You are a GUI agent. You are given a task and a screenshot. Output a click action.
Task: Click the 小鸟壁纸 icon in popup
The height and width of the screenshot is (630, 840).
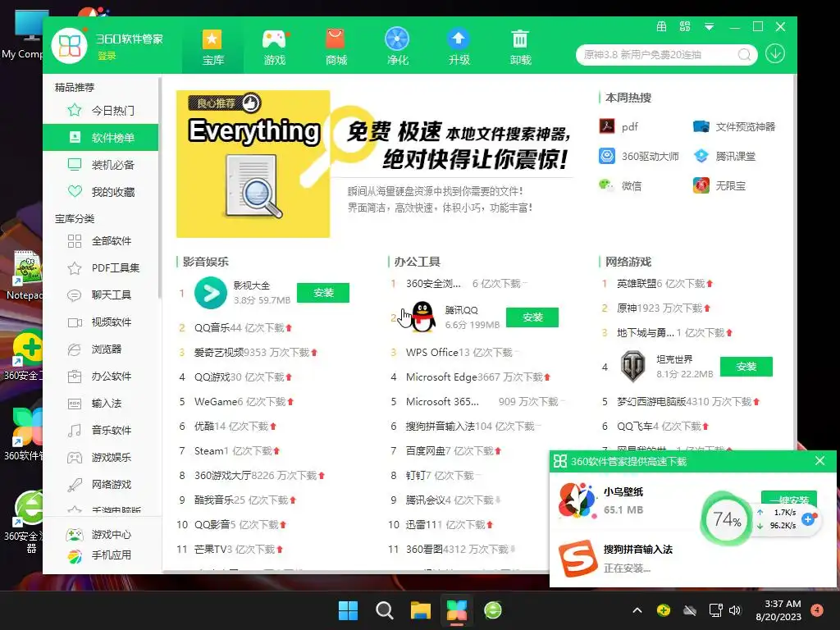point(577,500)
